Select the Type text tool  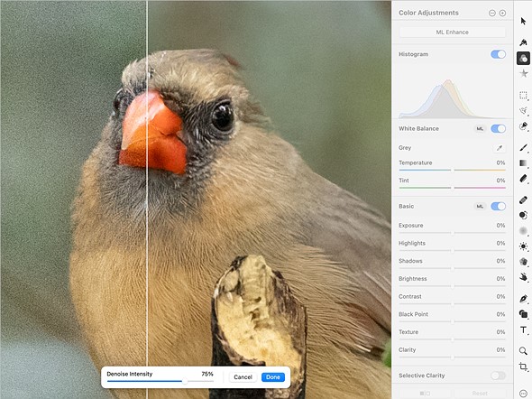(x=523, y=330)
